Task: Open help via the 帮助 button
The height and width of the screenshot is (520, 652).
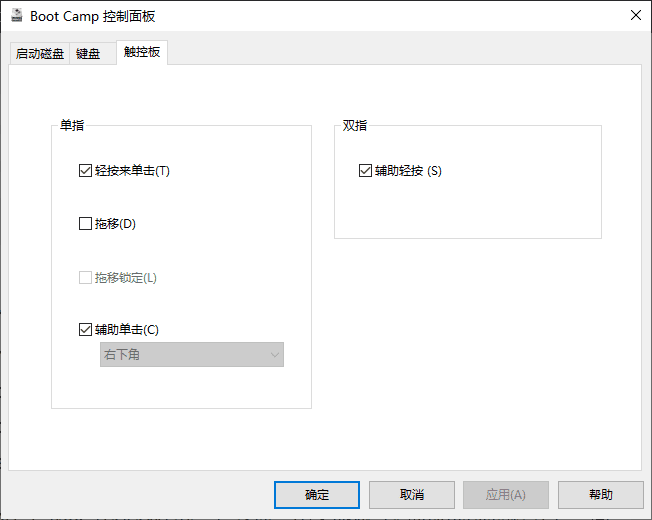Action: click(600, 494)
